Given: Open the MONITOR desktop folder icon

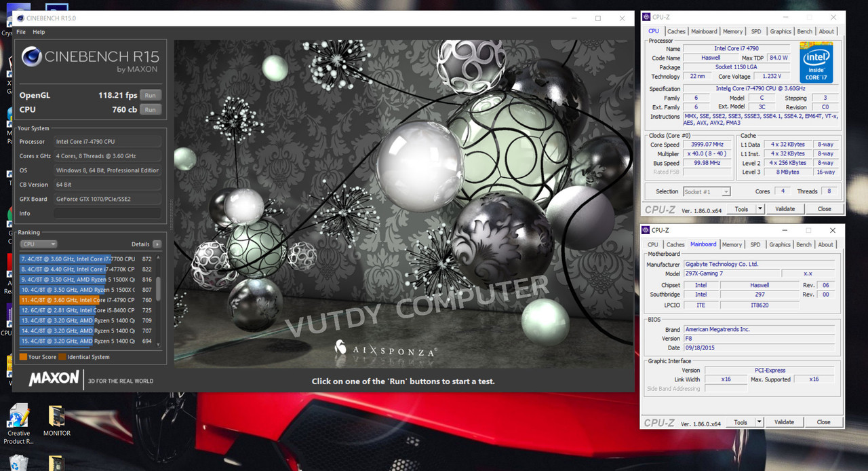Looking at the screenshot, I should (57, 421).
